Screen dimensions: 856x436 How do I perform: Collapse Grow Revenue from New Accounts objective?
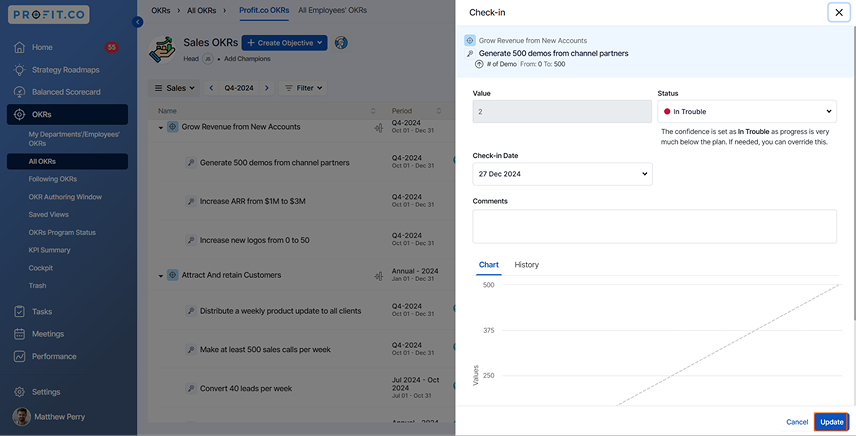pos(160,128)
